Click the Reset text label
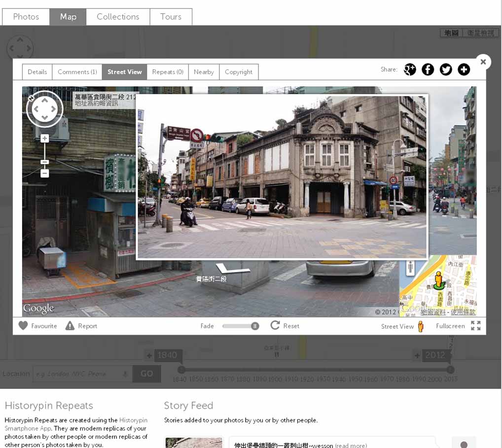Viewport: 502px width, 448px height. (291, 326)
